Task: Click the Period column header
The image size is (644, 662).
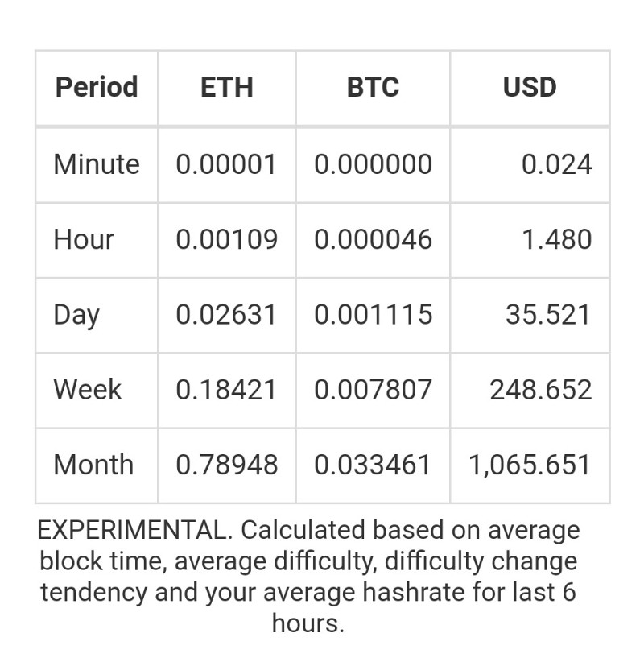Action: click(97, 87)
